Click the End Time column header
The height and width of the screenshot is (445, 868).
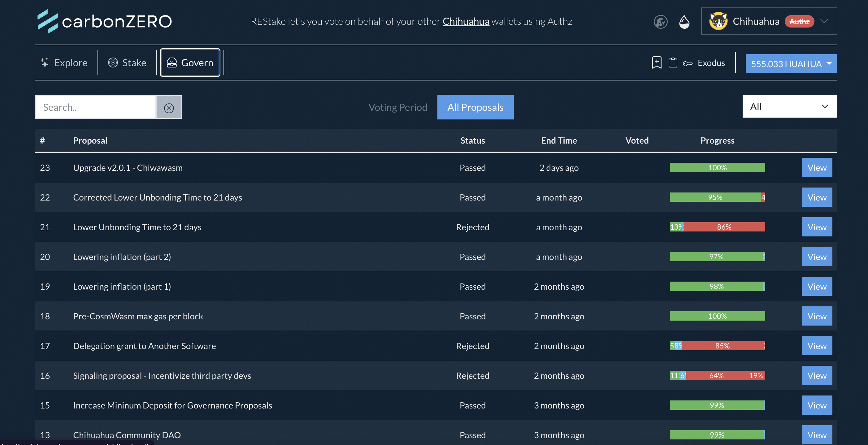click(559, 140)
